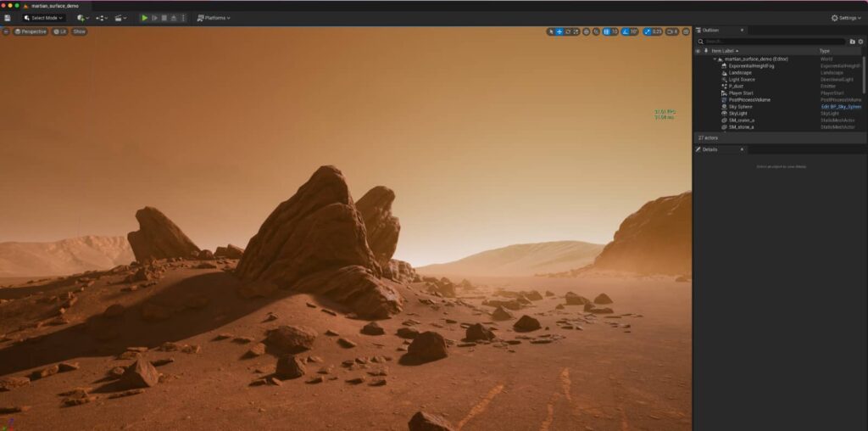868x431 pixels.
Task: Open the Platforms dropdown menu
Action: [214, 18]
